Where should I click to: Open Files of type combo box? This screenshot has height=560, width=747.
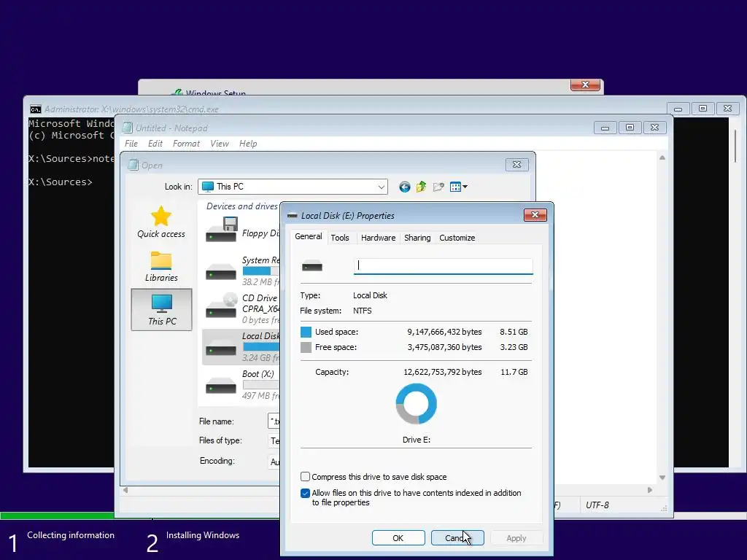274,441
